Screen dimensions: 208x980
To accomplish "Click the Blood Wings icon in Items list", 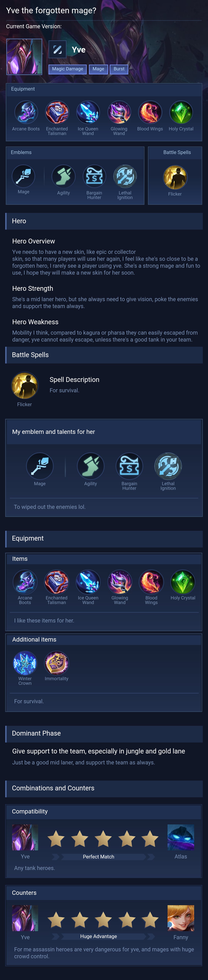I will point(151,582).
